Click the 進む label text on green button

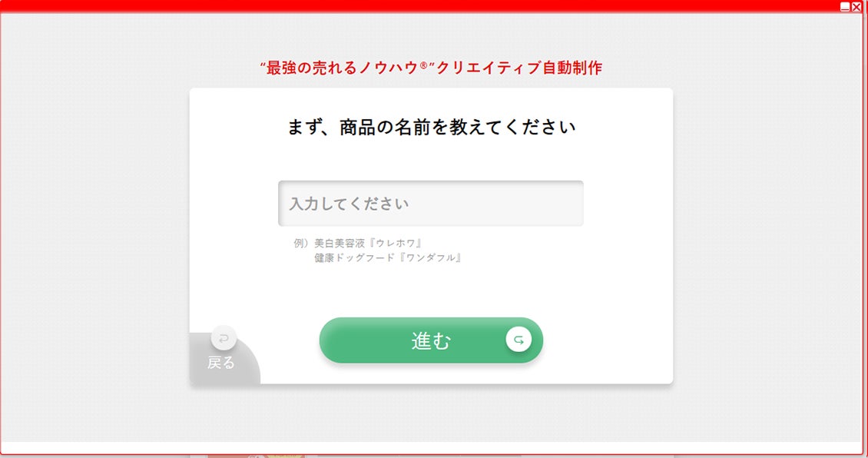coord(431,341)
